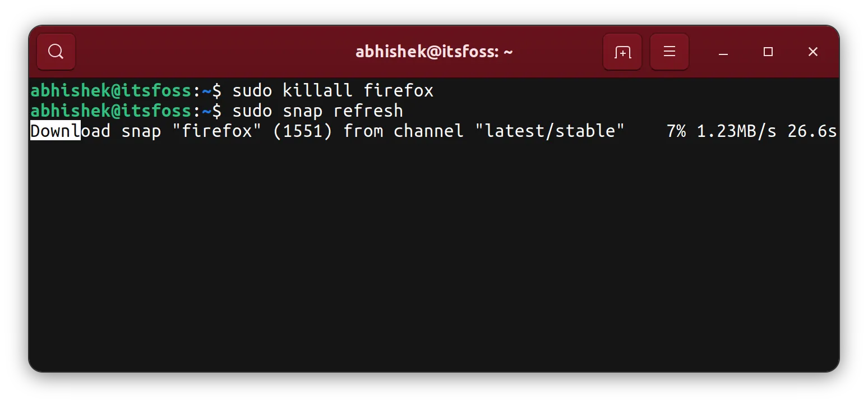Click the title abhishek@itsfoss: ~
The image size is (868, 404).
(434, 51)
